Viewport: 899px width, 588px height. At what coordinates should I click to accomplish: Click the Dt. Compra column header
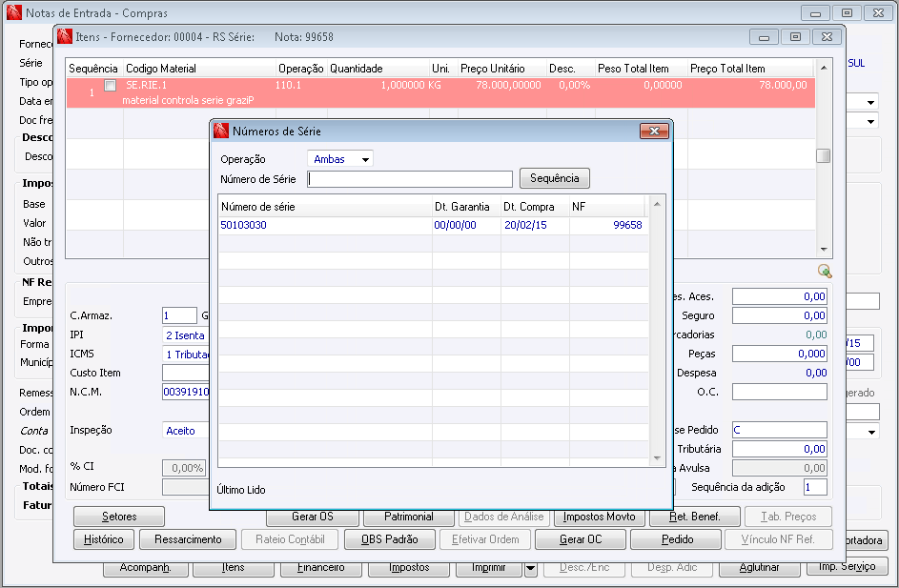[535, 207]
